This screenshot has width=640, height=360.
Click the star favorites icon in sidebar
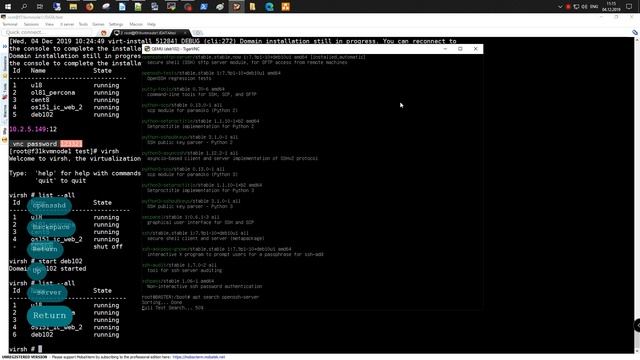4,76
